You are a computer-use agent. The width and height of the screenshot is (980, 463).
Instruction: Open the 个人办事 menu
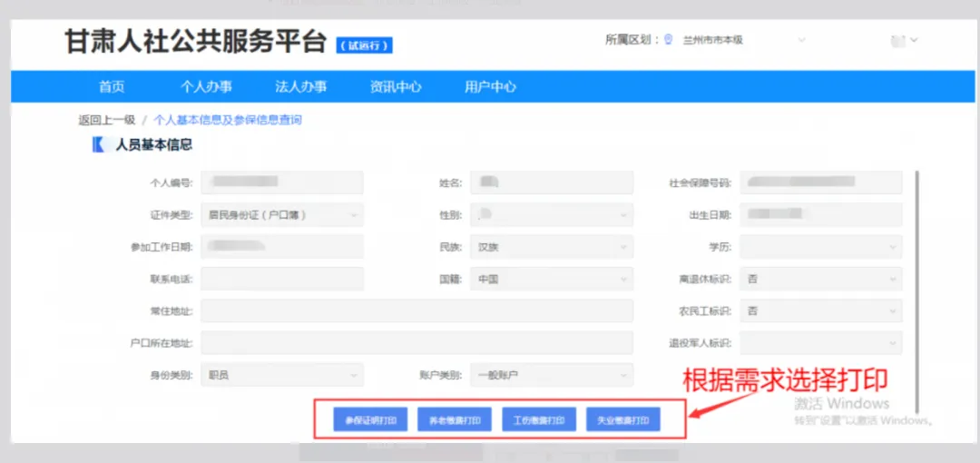206,87
